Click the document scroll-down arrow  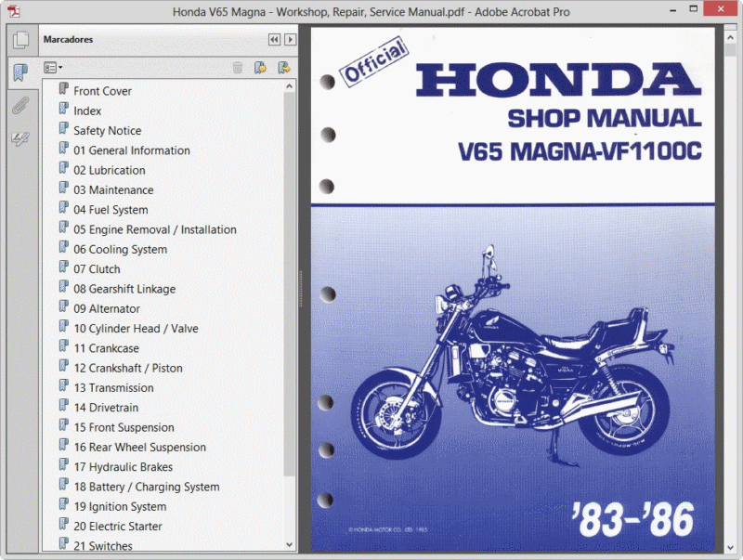pyautogui.click(x=730, y=548)
